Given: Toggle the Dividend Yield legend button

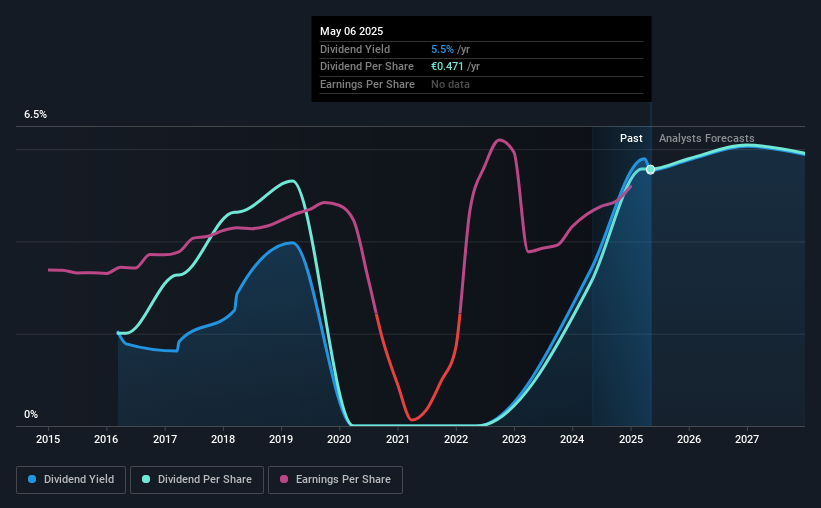Looking at the screenshot, I should point(71,480).
